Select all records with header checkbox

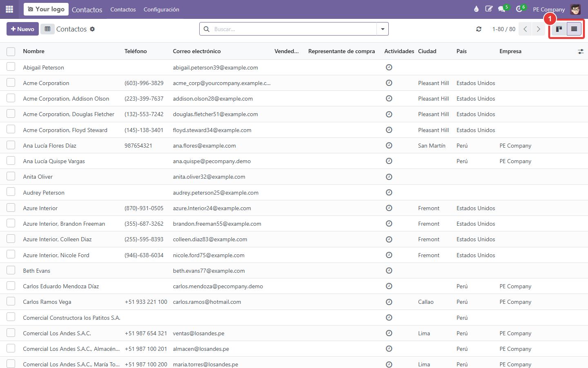pos(11,52)
